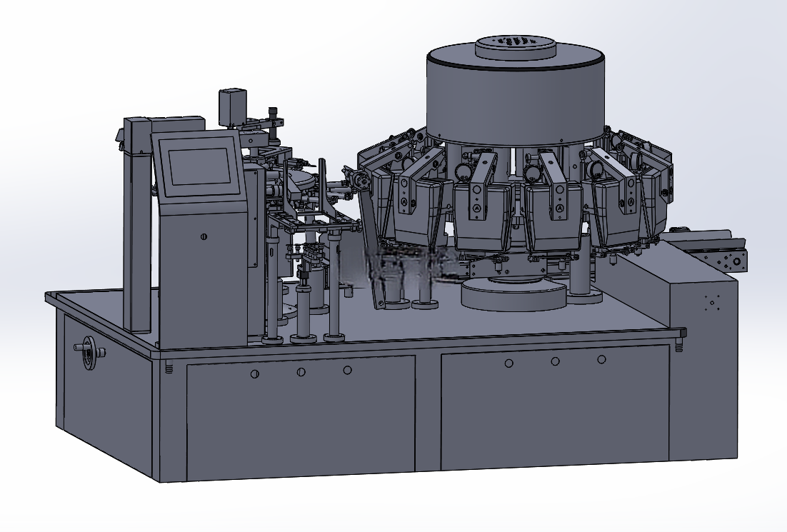
Task: Click the middle round hole on left door
Action: click(x=301, y=372)
